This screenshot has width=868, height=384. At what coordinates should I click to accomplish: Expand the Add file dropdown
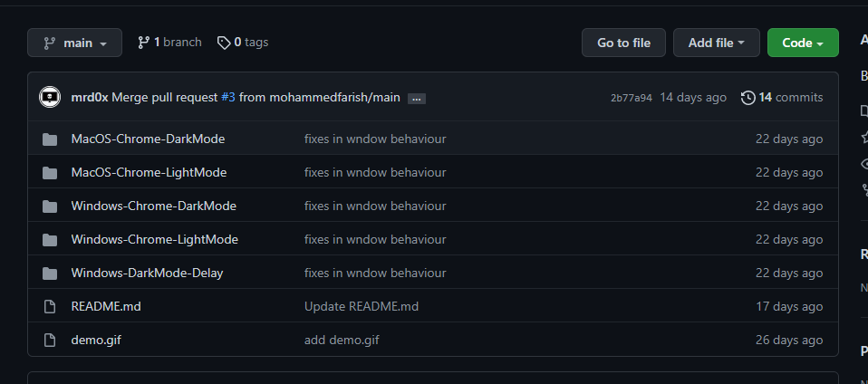[x=716, y=43]
